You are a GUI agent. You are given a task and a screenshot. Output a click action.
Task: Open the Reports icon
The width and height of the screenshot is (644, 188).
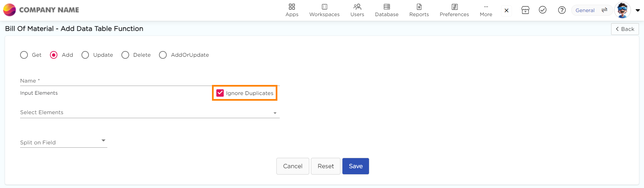[419, 7]
